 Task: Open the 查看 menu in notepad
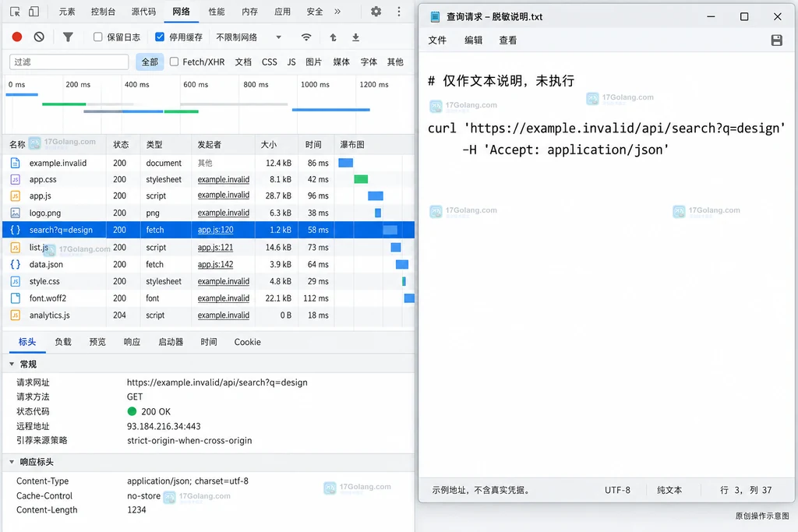coord(508,41)
